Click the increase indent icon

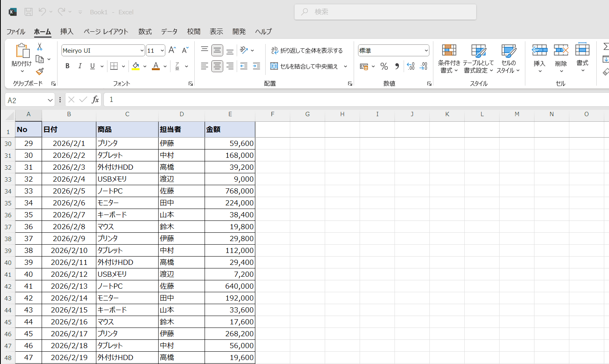(257, 66)
